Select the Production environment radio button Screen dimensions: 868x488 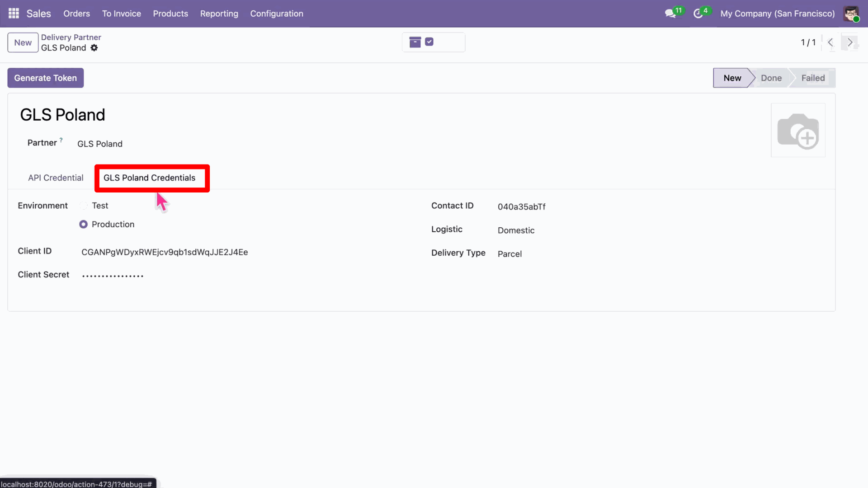pyautogui.click(x=84, y=225)
